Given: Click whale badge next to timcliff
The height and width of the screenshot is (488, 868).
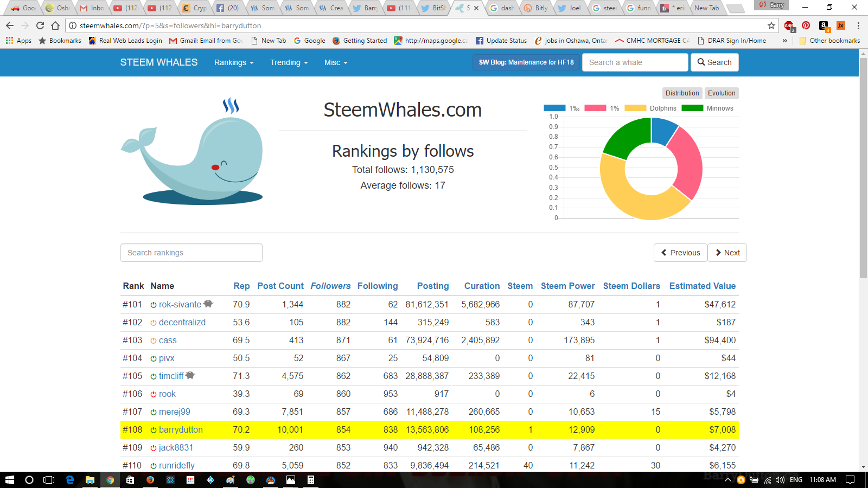Looking at the screenshot, I should (190, 375).
